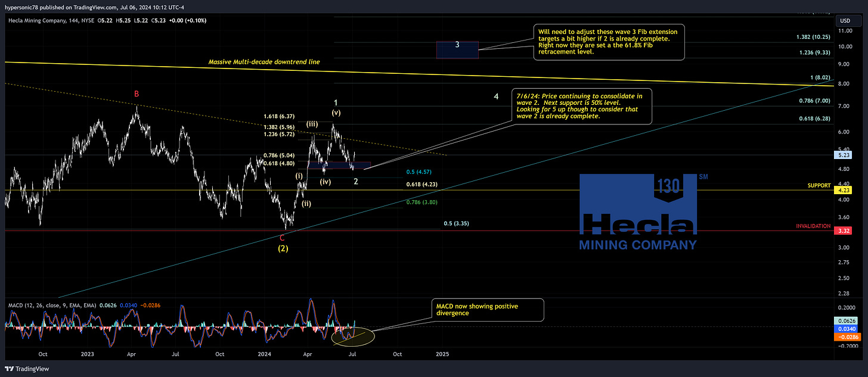Click the wave 3 target box
868x377 pixels.
[x=457, y=49]
